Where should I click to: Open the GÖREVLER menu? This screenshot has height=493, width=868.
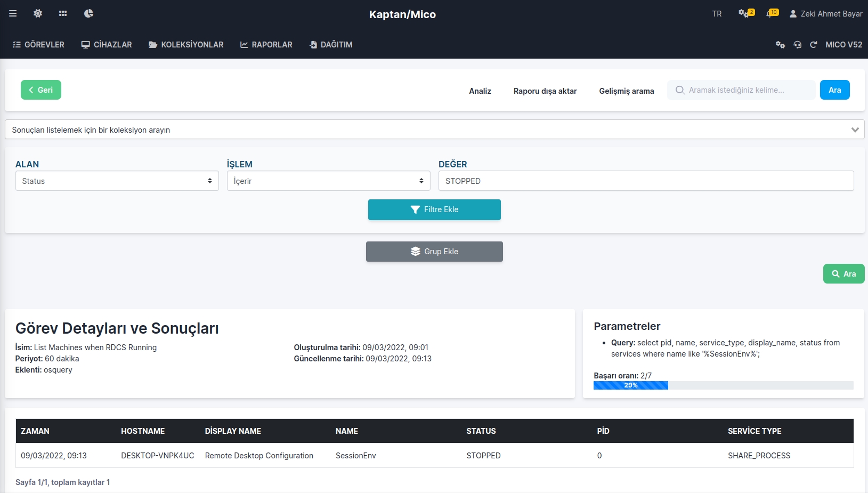[x=38, y=45]
